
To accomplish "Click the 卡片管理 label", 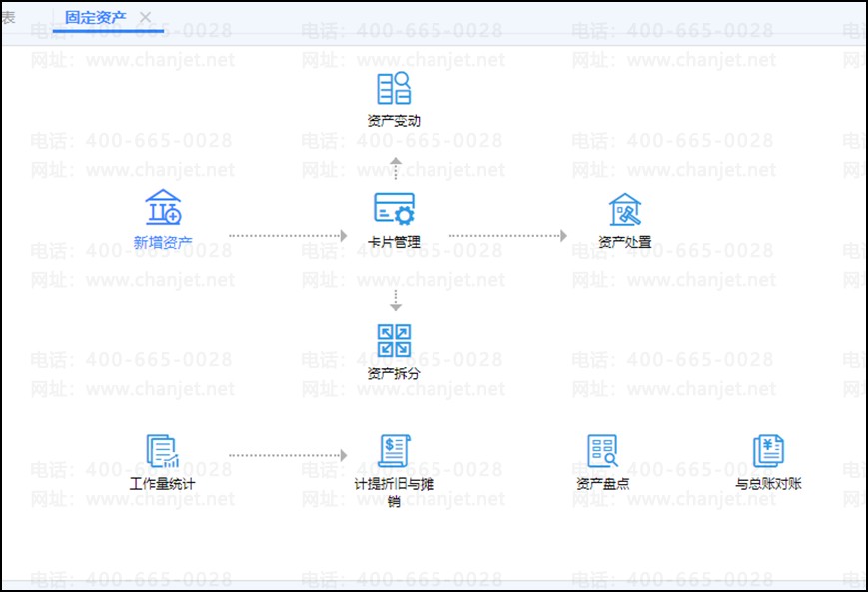I will [x=394, y=242].
